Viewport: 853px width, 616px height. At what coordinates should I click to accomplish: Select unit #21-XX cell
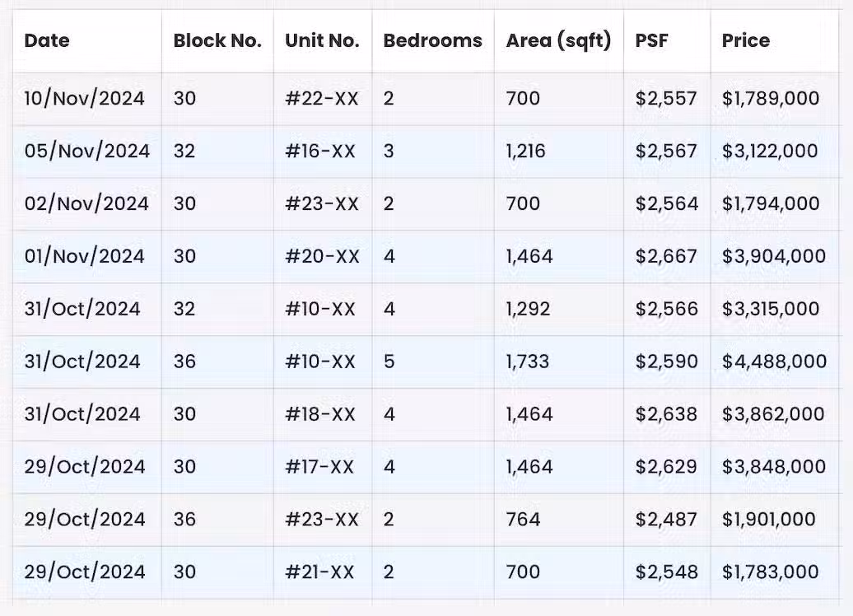[319, 572]
